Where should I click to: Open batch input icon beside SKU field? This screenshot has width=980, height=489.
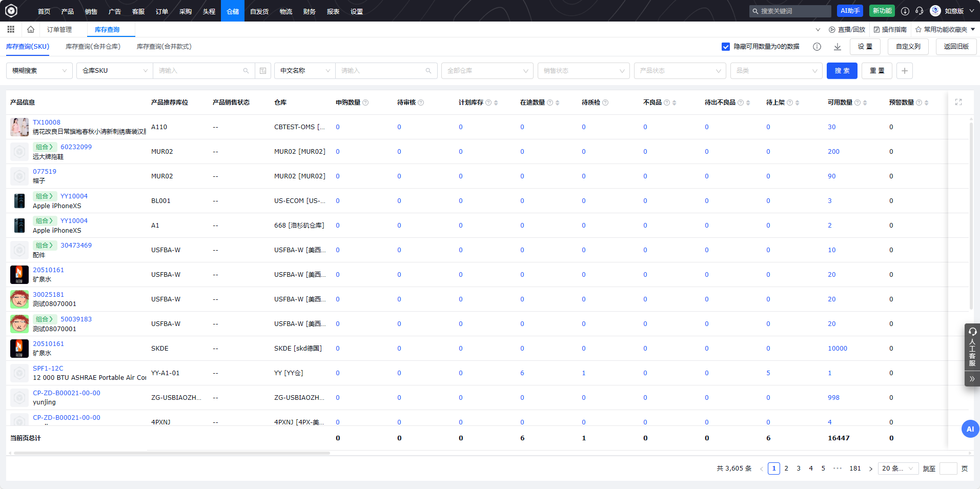263,71
